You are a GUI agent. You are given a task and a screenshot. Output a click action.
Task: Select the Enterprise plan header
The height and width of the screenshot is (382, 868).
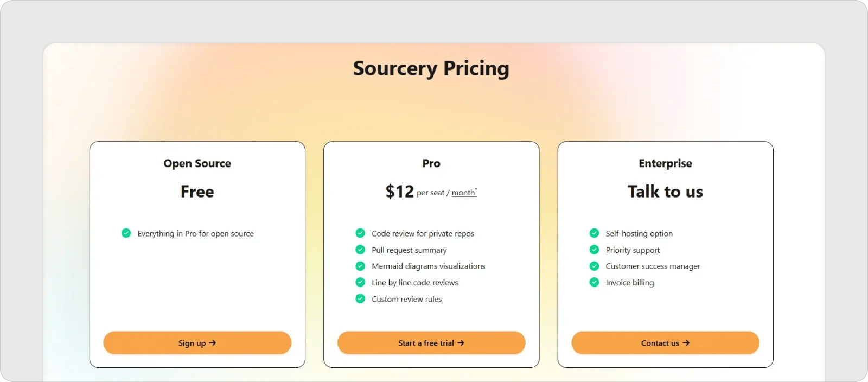[x=665, y=163]
